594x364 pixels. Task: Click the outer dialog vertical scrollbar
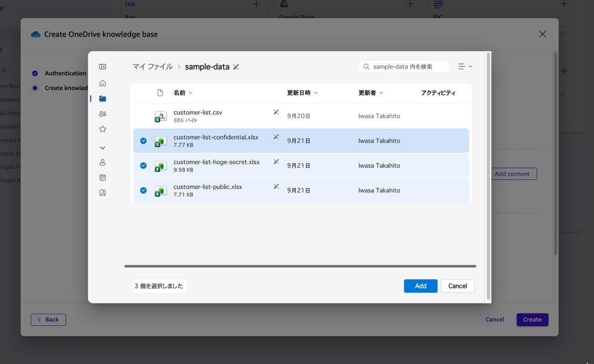click(556, 153)
